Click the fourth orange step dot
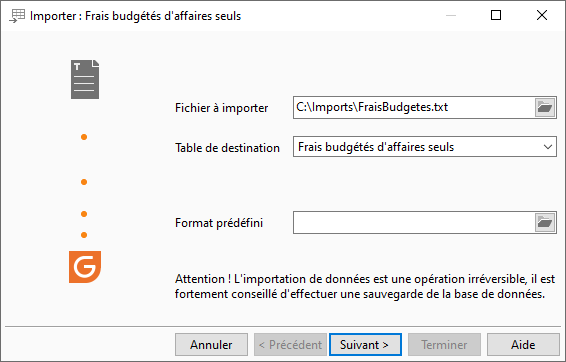This screenshot has height=362, width=566. [84, 235]
